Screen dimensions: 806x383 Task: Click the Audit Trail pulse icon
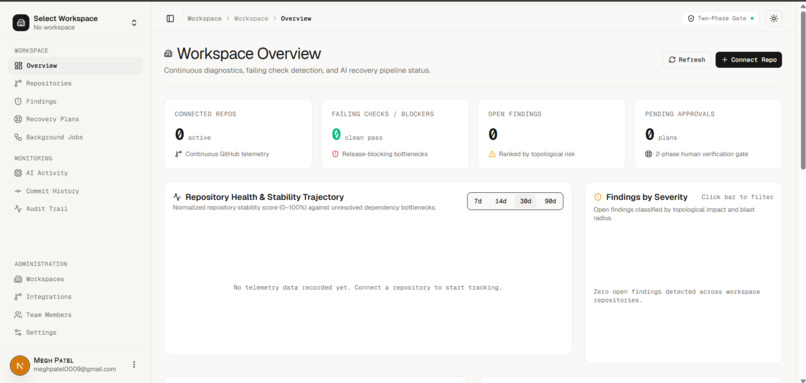pos(18,209)
